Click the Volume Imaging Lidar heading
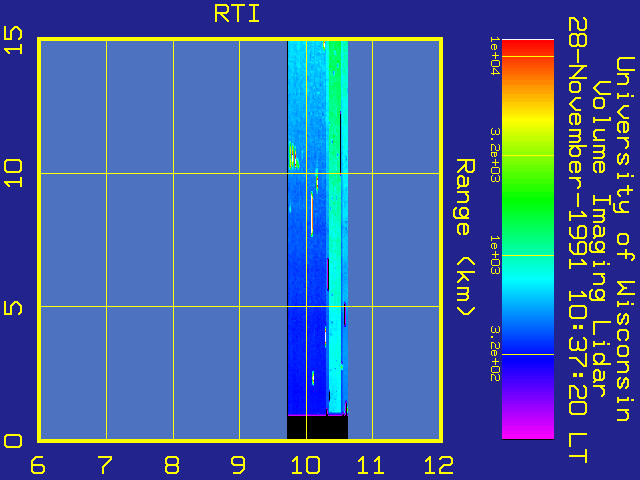Image resolution: width=640 pixels, height=480 pixels. [x=600, y=239]
